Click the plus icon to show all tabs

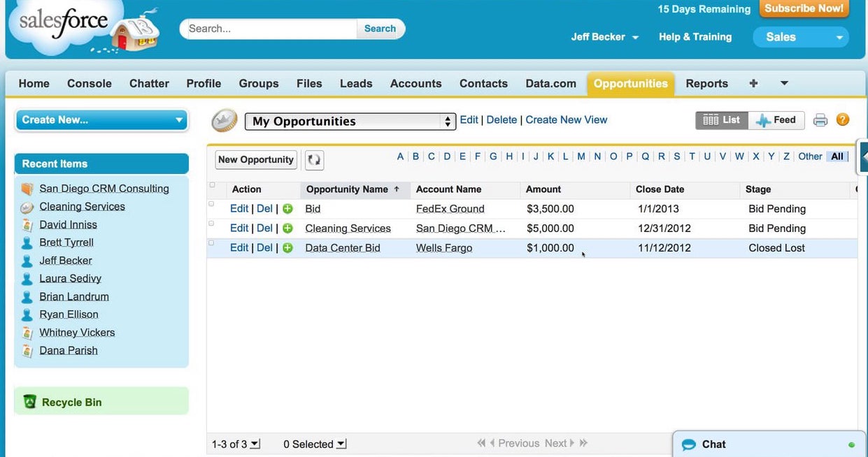click(x=753, y=83)
